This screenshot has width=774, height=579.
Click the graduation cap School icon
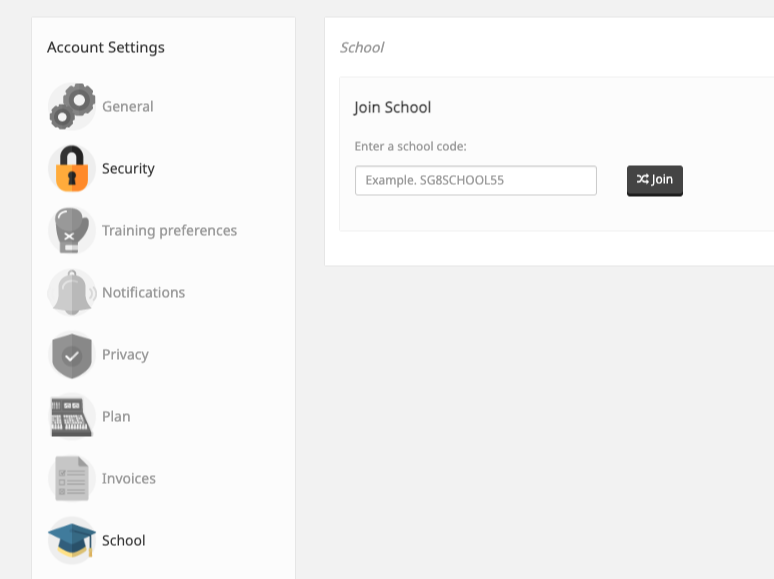pyautogui.click(x=72, y=540)
